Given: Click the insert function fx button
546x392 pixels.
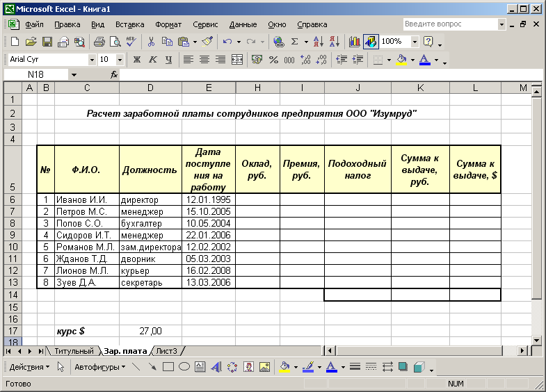Looking at the screenshot, I should point(114,75).
